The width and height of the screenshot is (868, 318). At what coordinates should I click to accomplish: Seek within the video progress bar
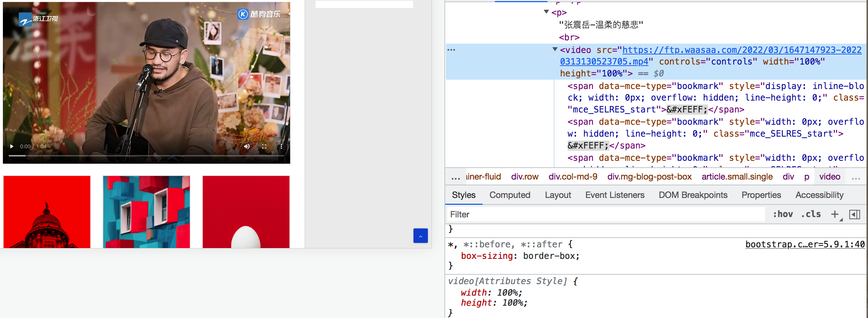(146, 156)
